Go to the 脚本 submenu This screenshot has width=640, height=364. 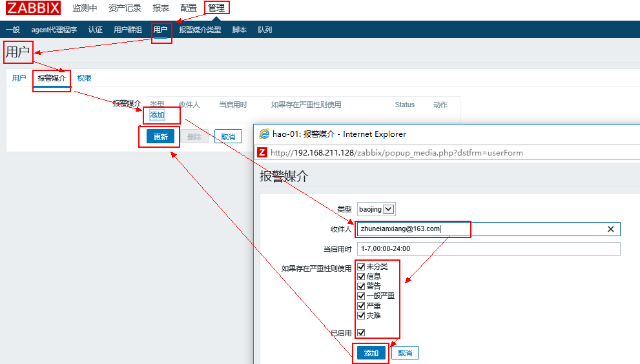(x=239, y=30)
